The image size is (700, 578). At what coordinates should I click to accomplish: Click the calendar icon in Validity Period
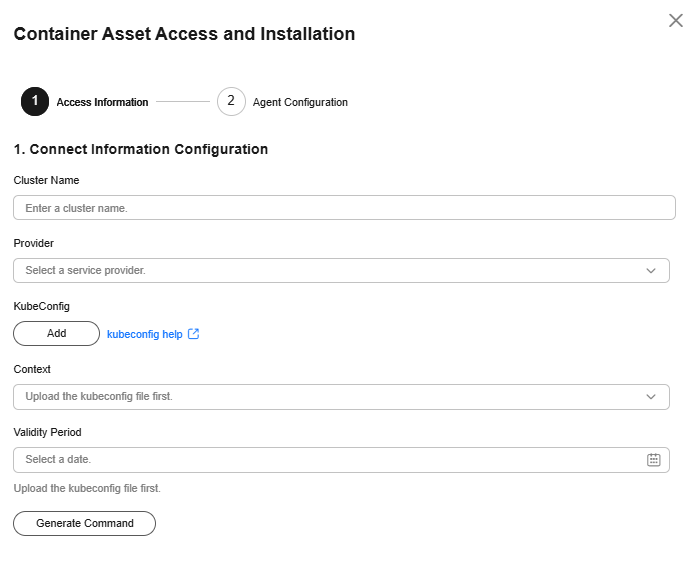tap(653, 460)
